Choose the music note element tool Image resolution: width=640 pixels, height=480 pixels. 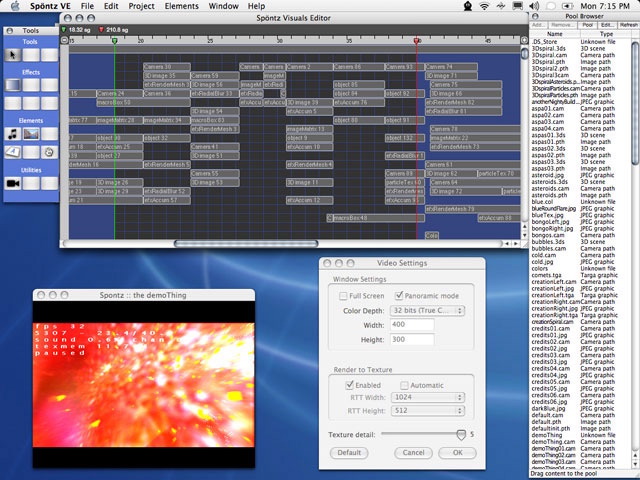[13, 133]
